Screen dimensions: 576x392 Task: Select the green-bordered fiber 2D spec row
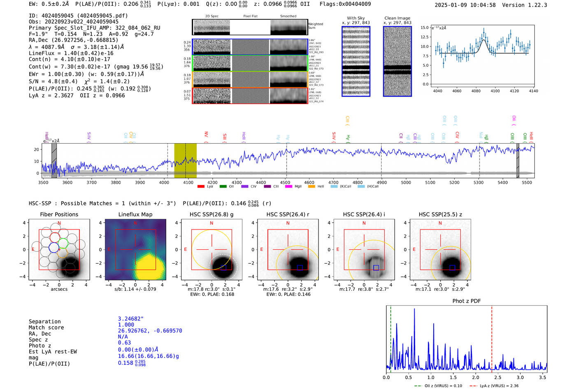[x=250, y=63]
